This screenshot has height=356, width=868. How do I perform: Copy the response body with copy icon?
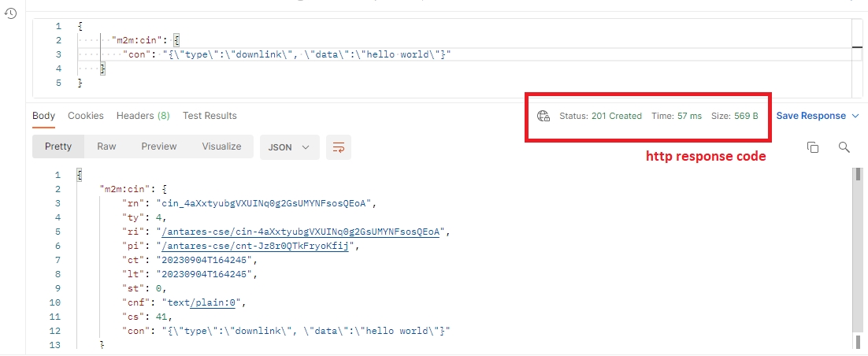[x=813, y=146]
